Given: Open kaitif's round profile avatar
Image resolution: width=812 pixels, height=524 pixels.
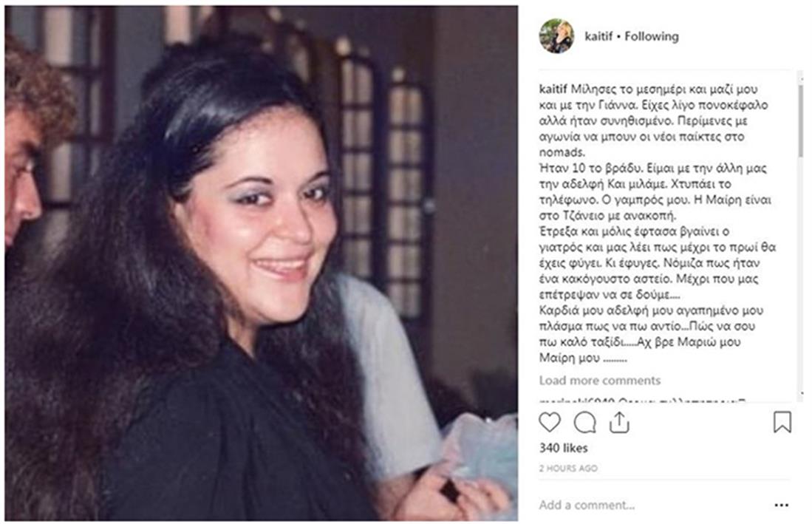Looking at the screenshot, I should point(556,36).
